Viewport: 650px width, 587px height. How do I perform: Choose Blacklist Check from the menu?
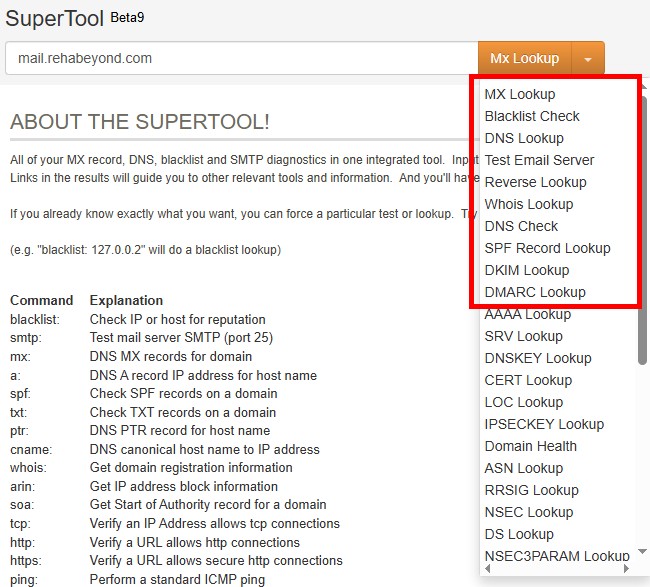pyautogui.click(x=532, y=116)
